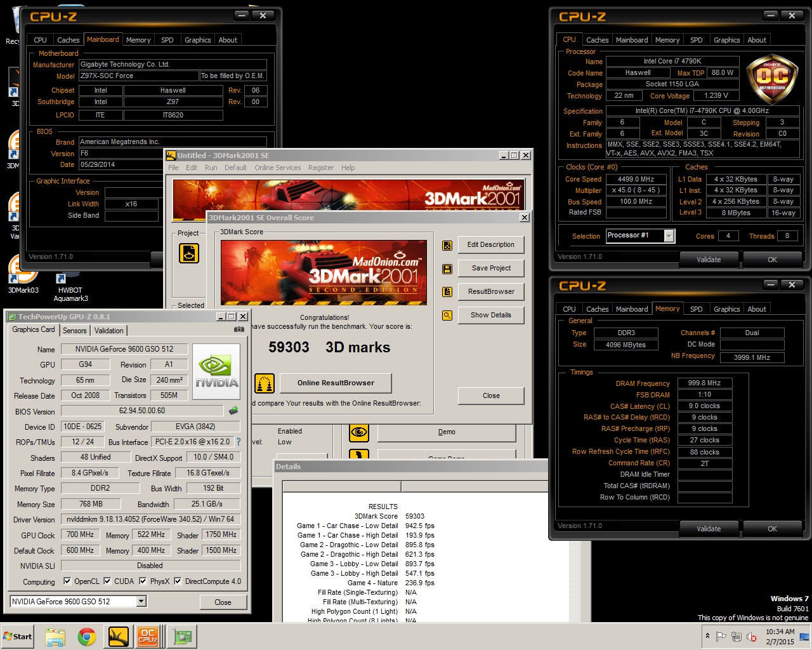Click the muted volume tray icon
812x650 pixels.
(x=752, y=637)
